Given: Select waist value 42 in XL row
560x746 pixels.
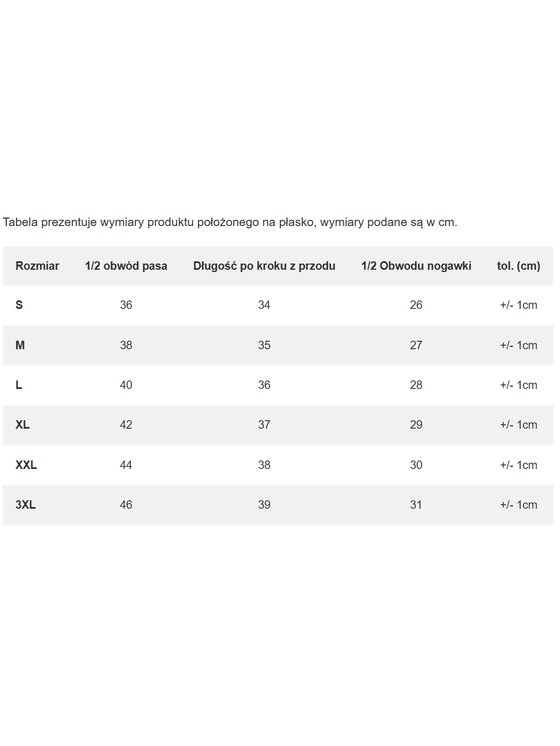Looking at the screenshot, I should pos(126,425).
